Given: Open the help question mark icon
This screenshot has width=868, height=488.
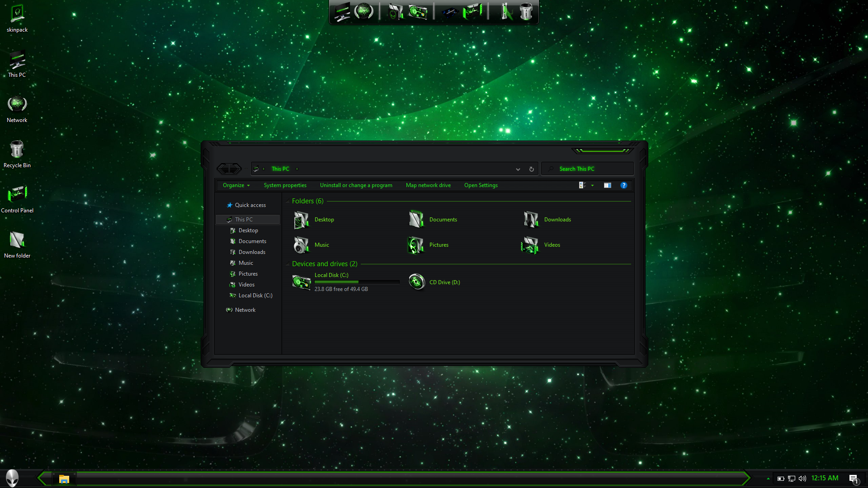Looking at the screenshot, I should click(624, 185).
